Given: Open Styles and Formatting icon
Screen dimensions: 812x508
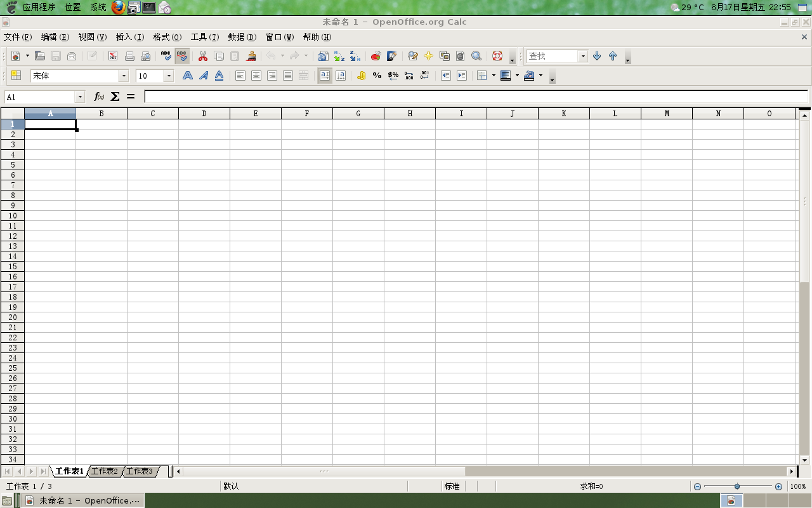Looking at the screenshot, I should 16,76.
